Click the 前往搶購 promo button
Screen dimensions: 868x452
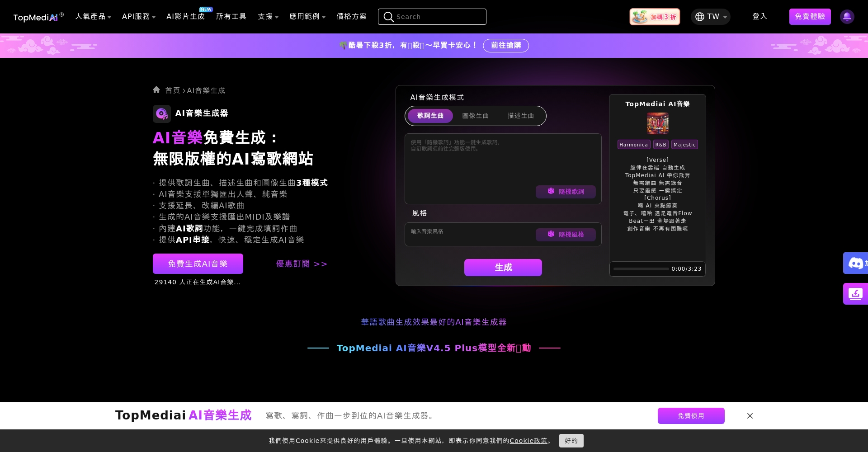[506, 45]
